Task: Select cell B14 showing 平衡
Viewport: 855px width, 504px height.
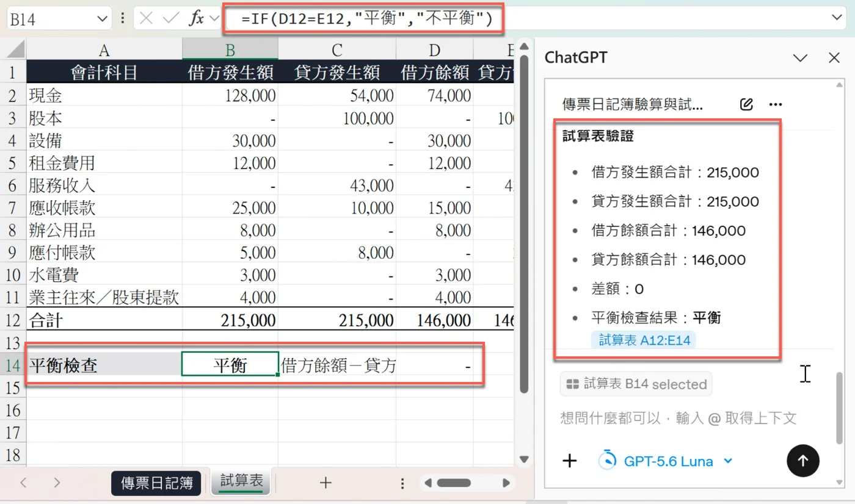Action: point(230,365)
